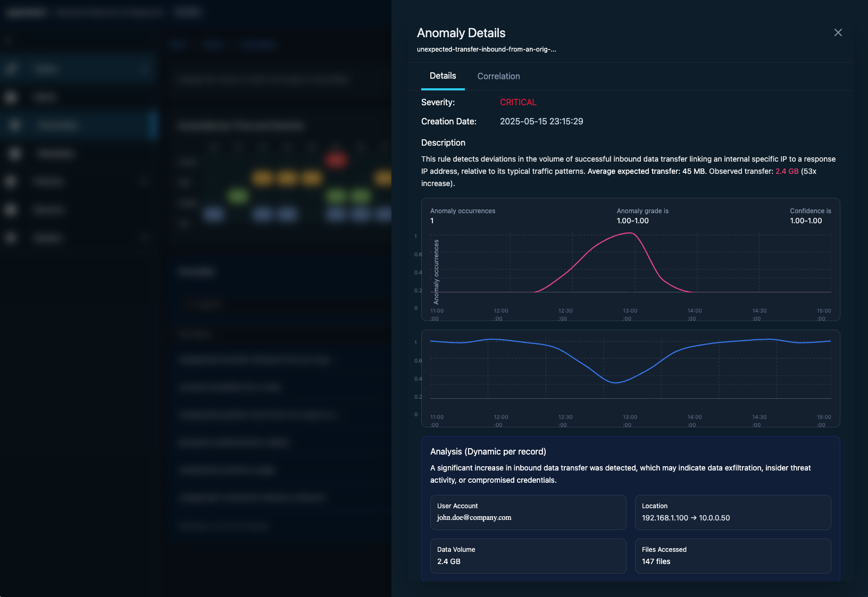Click the Files Accessed card showing 147 files
The image size is (868, 597).
pos(733,556)
